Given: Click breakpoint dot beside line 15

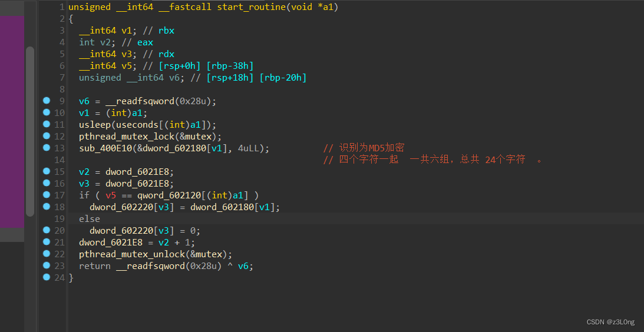Looking at the screenshot, I should [x=46, y=171].
